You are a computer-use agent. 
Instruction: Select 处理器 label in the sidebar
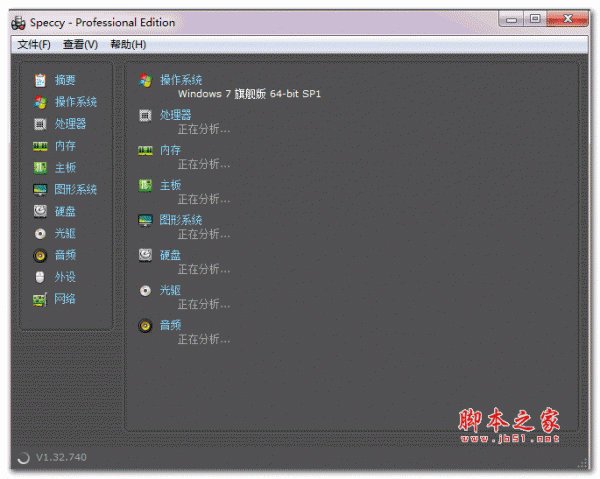pos(70,124)
